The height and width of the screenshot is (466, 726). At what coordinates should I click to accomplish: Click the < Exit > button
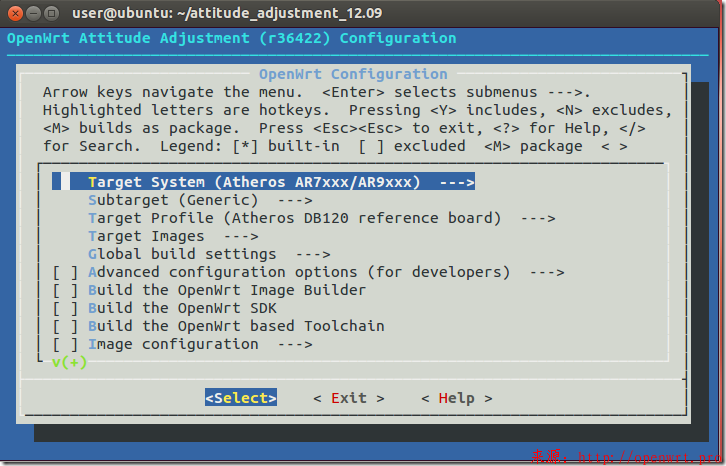click(349, 398)
